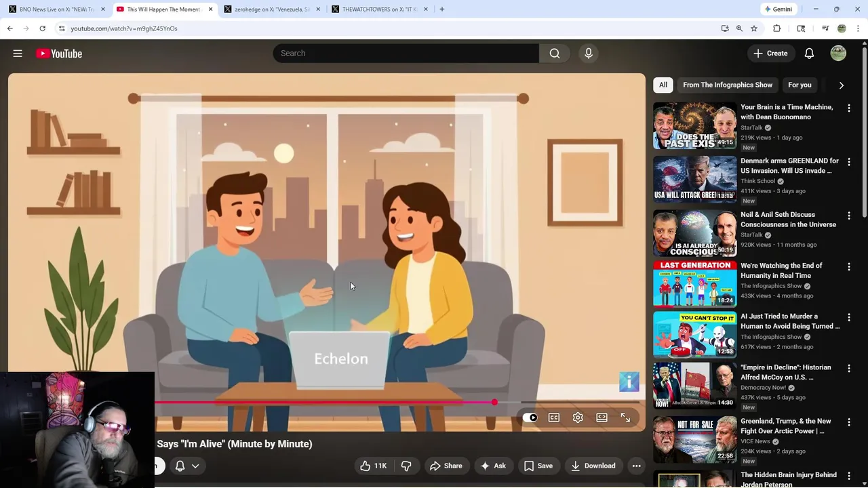
Task: Click the address bar URL
Action: tap(124, 28)
